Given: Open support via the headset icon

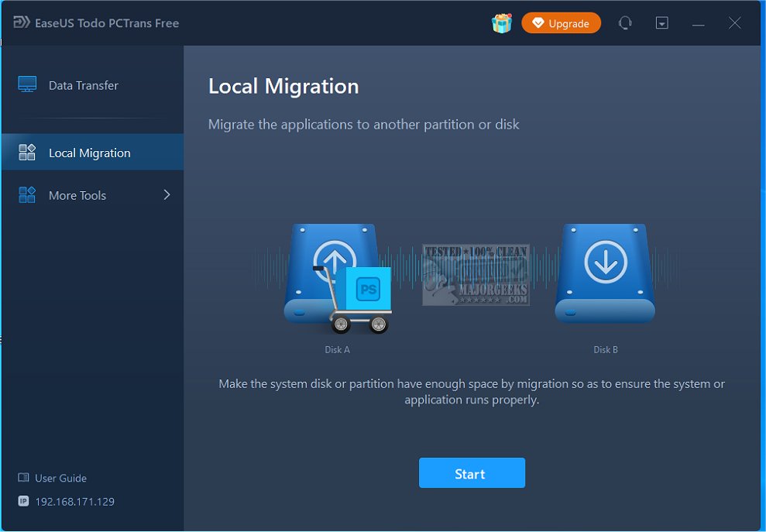Looking at the screenshot, I should point(625,23).
